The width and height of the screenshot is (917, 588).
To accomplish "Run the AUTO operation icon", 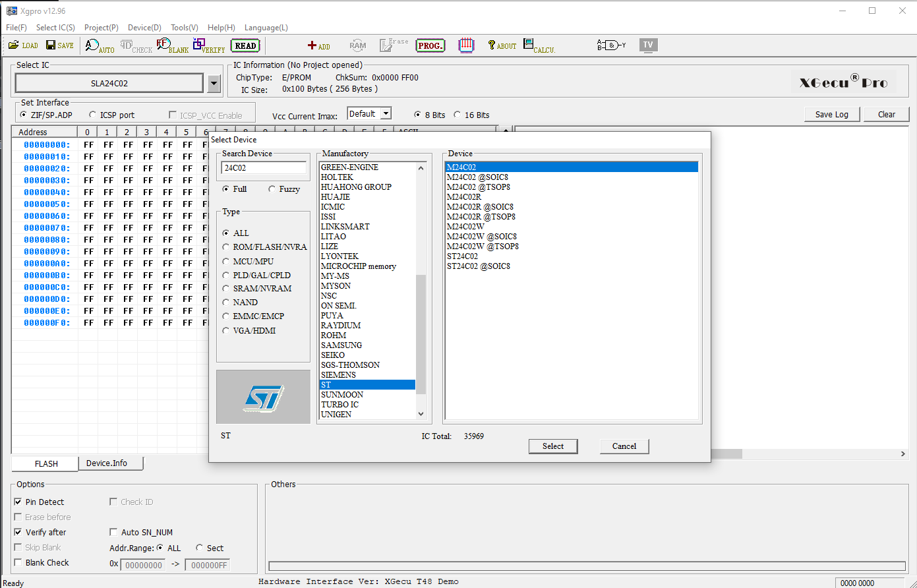I will tap(100, 45).
